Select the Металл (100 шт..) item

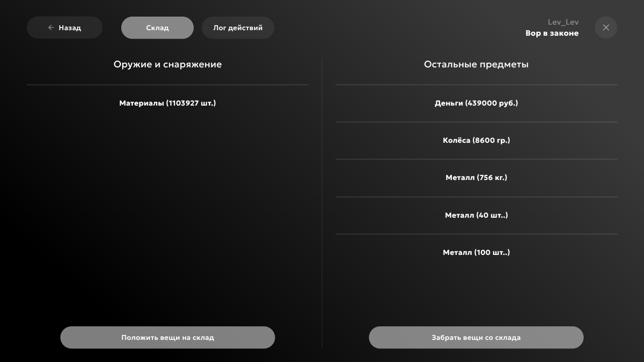point(476,252)
